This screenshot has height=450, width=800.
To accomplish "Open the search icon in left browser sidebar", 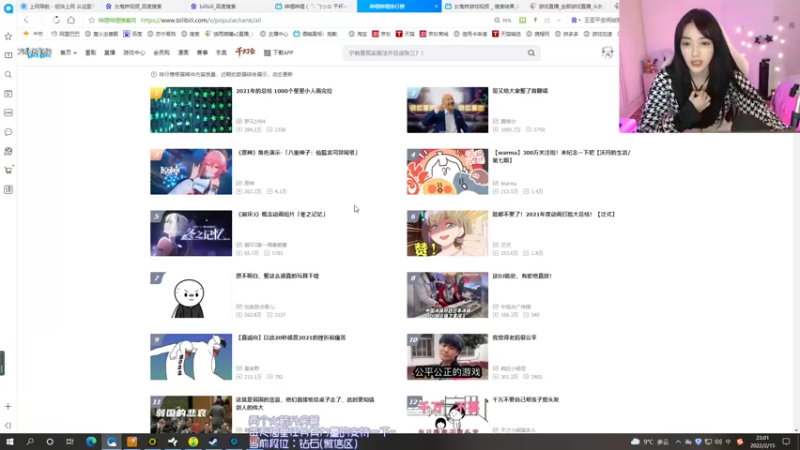I will [x=8, y=74].
